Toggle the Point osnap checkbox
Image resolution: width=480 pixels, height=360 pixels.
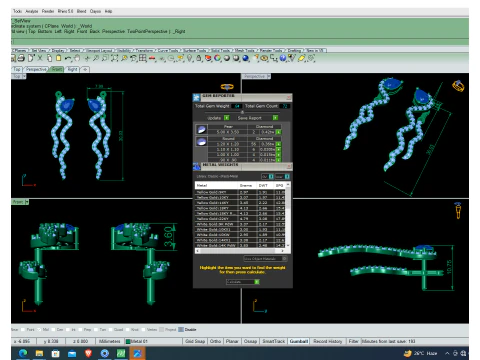(x=23, y=330)
